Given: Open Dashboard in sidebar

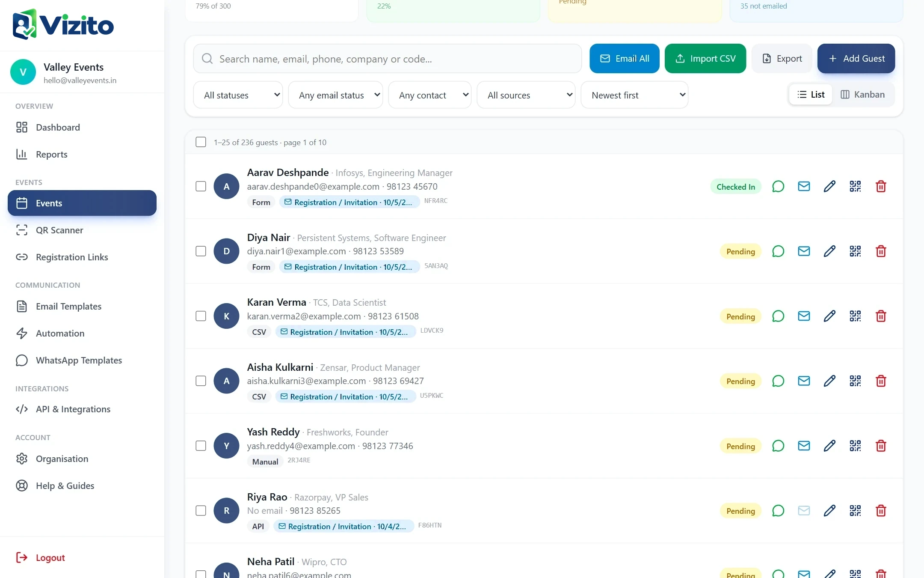Looking at the screenshot, I should 82,128.
